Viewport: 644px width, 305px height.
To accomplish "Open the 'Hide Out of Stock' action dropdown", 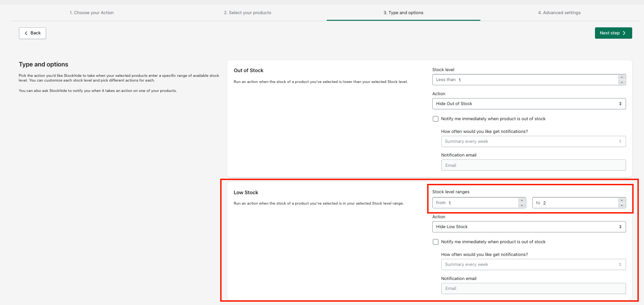I will tap(528, 104).
